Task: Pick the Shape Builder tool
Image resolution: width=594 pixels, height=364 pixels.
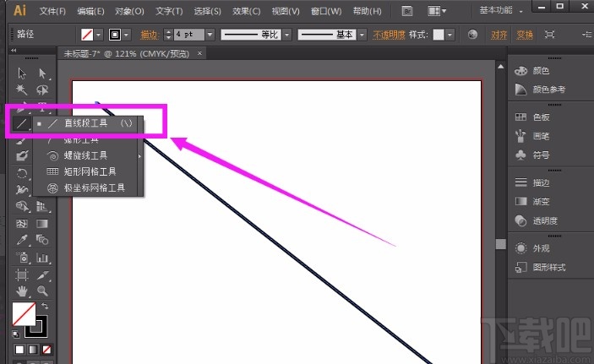Action: (22, 206)
